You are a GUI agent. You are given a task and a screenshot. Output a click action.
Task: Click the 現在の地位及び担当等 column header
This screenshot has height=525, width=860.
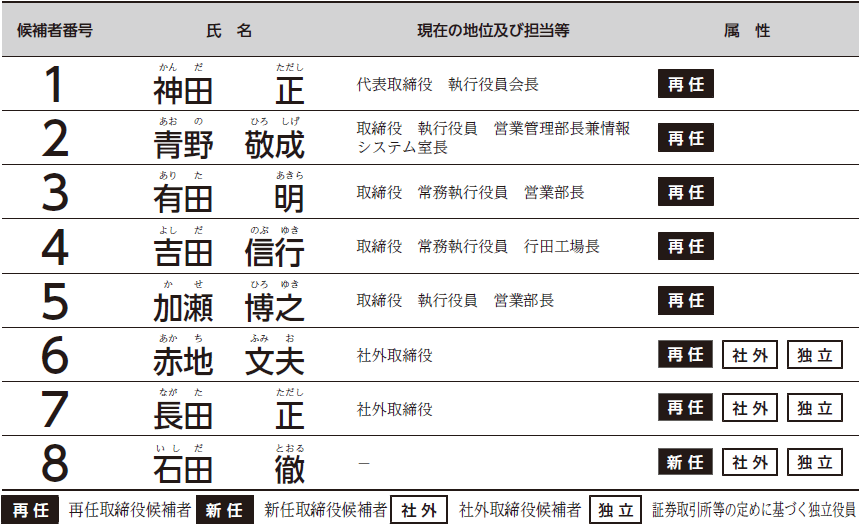pos(493,30)
